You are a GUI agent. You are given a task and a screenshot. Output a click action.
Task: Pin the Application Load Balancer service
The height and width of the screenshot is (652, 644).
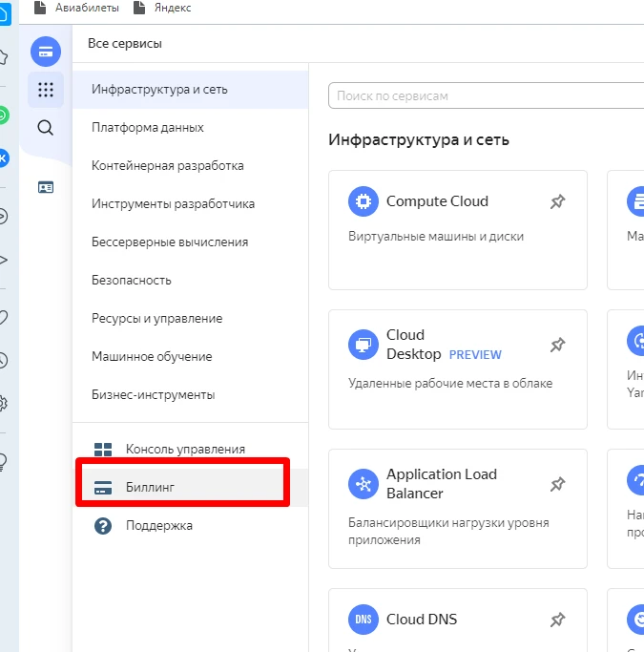557,484
